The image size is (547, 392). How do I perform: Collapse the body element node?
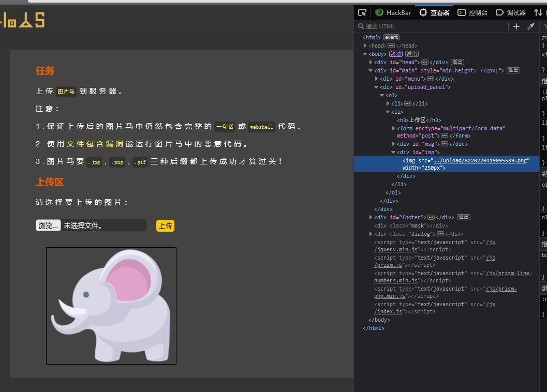point(365,54)
